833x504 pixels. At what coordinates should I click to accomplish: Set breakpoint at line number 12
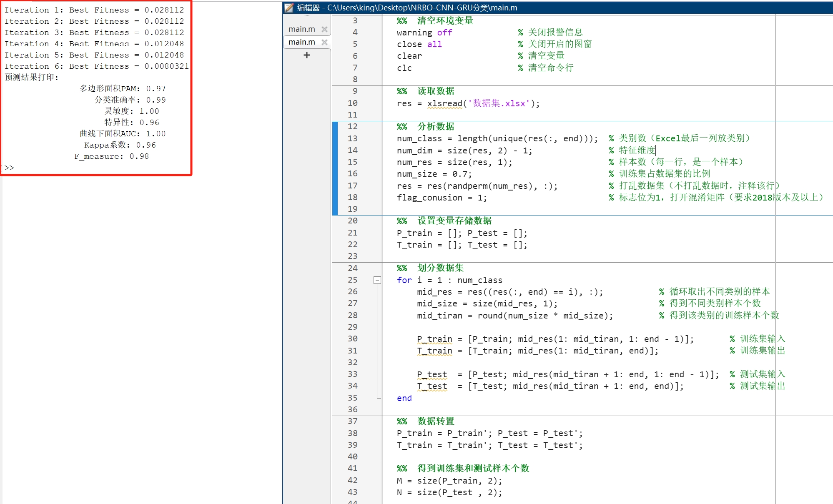pyautogui.click(x=352, y=126)
